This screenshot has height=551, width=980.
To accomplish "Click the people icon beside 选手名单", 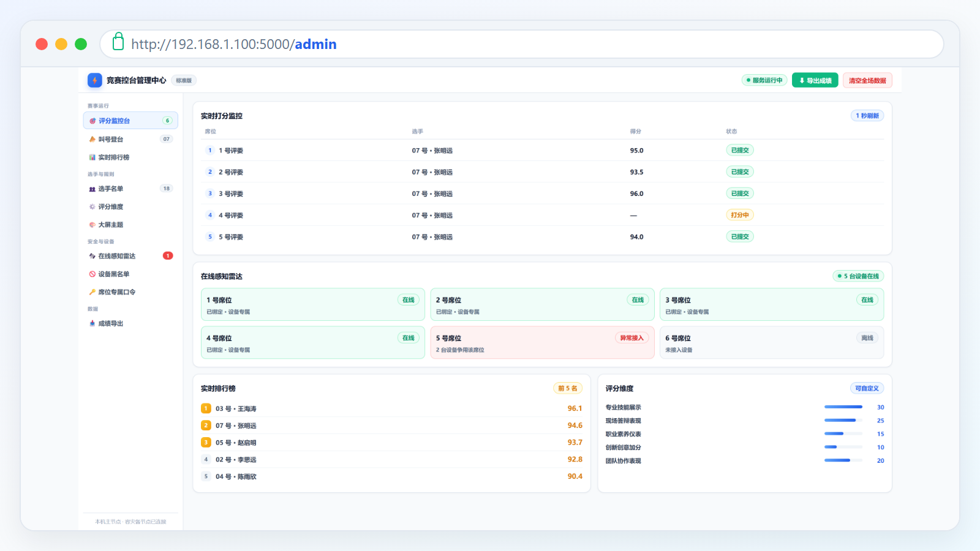I will click(x=92, y=189).
